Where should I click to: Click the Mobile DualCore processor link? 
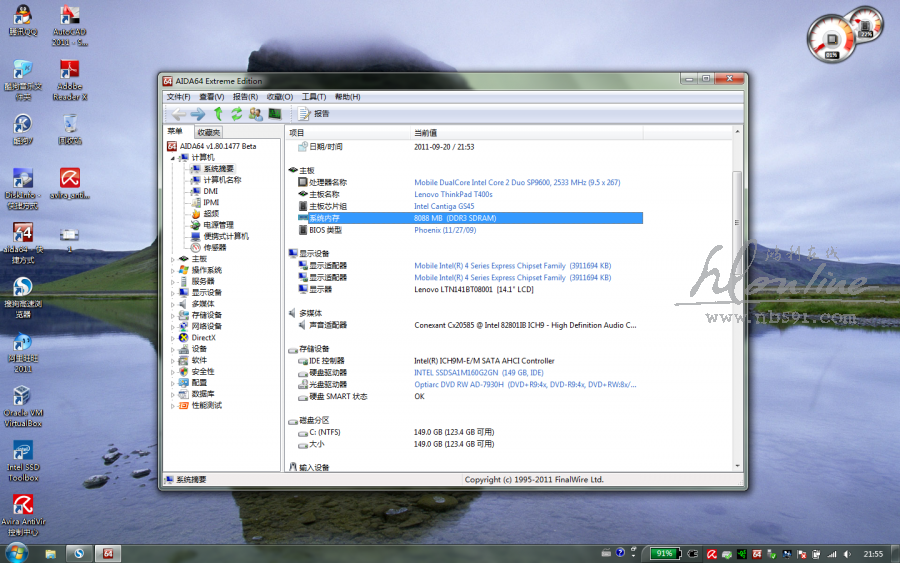coord(517,183)
